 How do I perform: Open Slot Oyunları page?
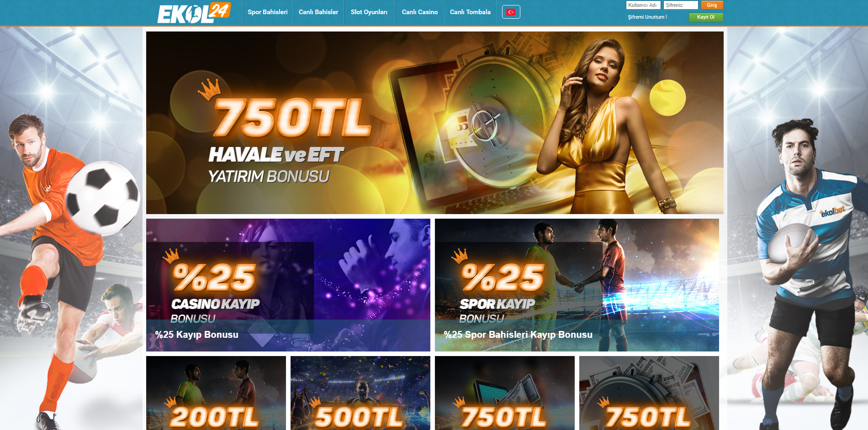click(369, 12)
